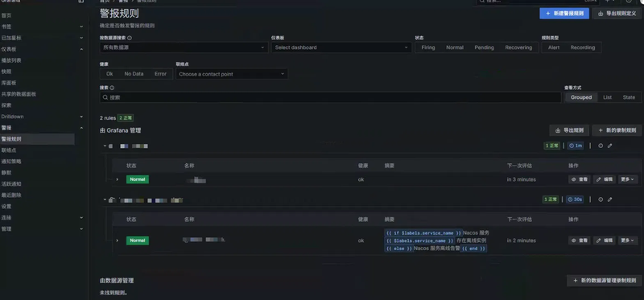Viewport: 644px width, 300px height.
Task: Open 静默 in the sidebar
Action: click(6, 173)
